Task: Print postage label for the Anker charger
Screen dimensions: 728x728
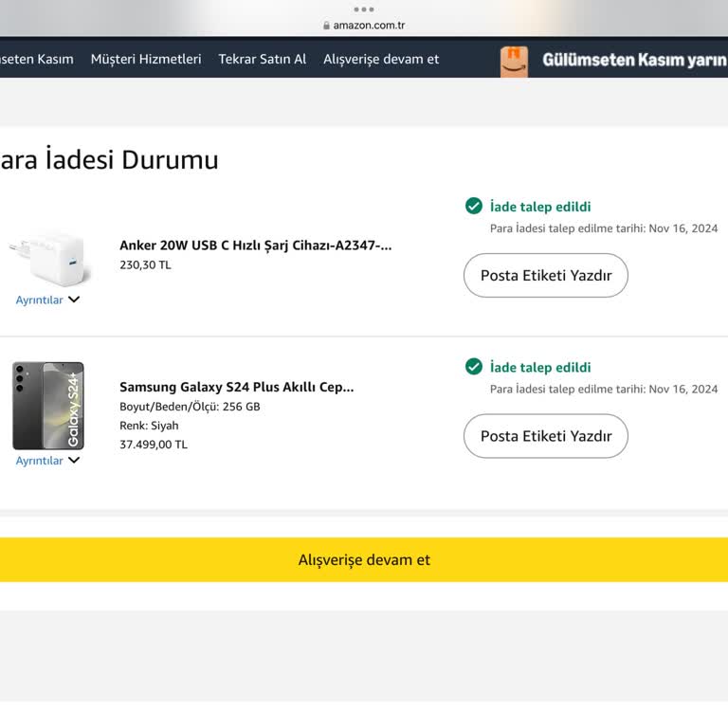Action: 546,275
